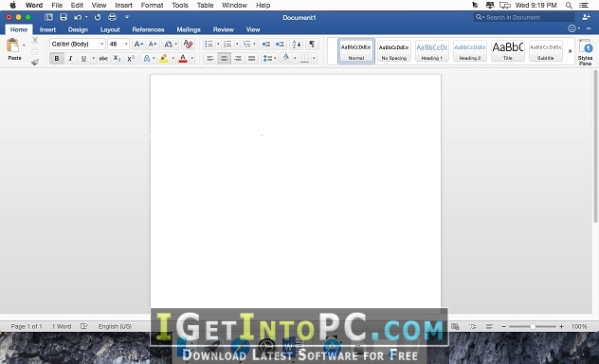Toggle Bold formatting button
Image resolution: width=599 pixels, height=364 pixels.
click(57, 59)
